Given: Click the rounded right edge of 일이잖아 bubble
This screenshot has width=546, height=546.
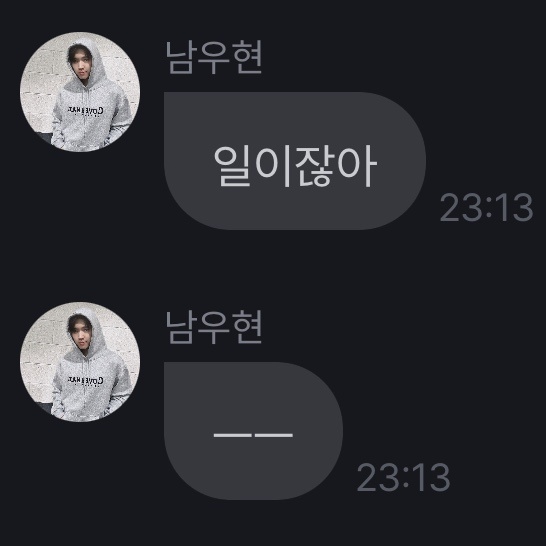Looking at the screenshot, I should tap(416, 161).
